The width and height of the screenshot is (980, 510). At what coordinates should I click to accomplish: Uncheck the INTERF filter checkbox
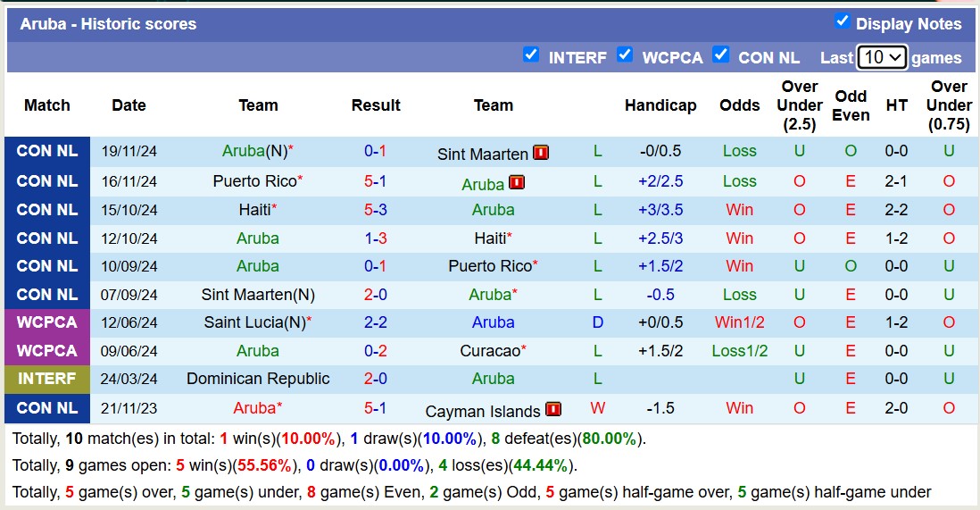[x=531, y=54]
